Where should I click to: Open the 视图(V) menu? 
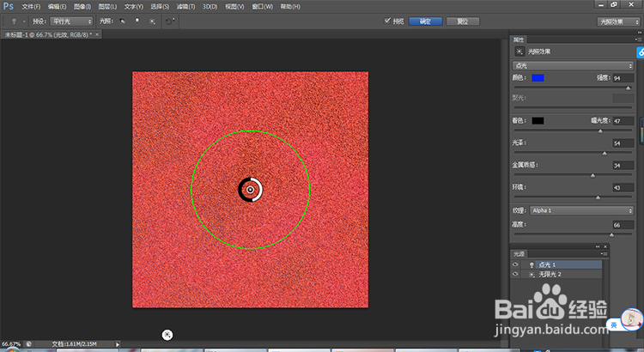pyautogui.click(x=234, y=7)
